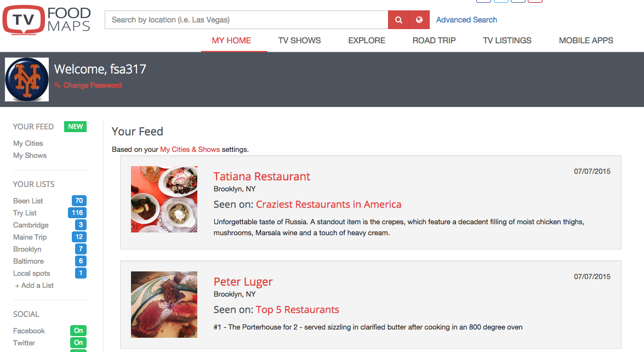644x352 pixels.
Task: Click the location search input field
Action: click(x=247, y=20)
